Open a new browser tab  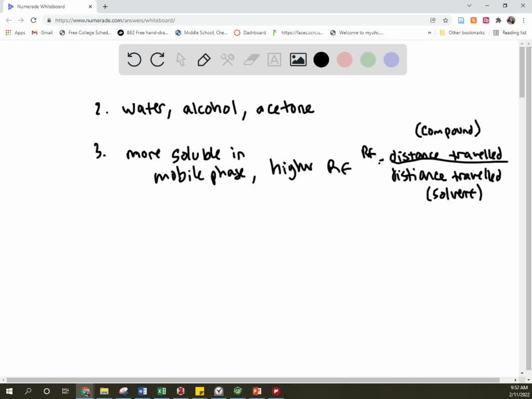coord(105,7)
